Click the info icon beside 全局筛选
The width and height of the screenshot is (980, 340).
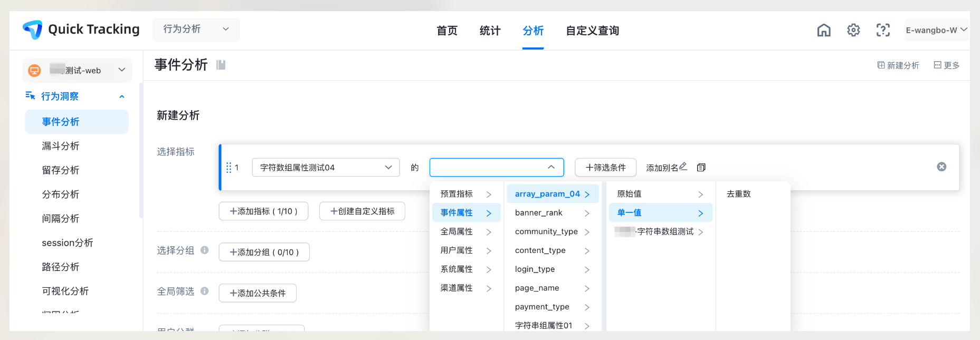pyautogui.click(x=205, y=291)
